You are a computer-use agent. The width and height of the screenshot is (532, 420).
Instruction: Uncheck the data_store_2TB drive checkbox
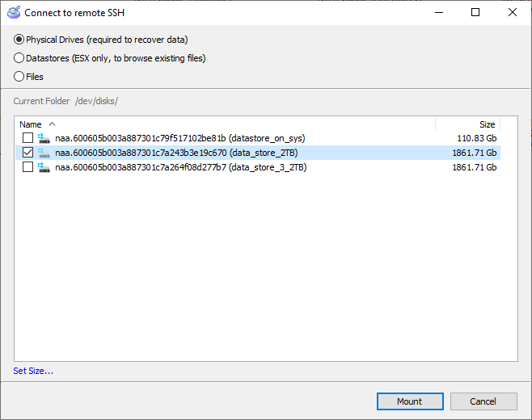coord(28,153)
